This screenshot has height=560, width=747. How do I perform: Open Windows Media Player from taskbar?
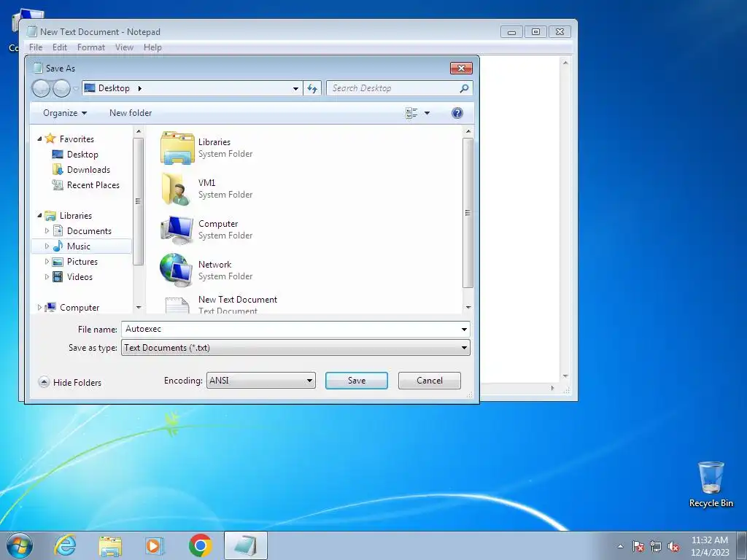155,545
